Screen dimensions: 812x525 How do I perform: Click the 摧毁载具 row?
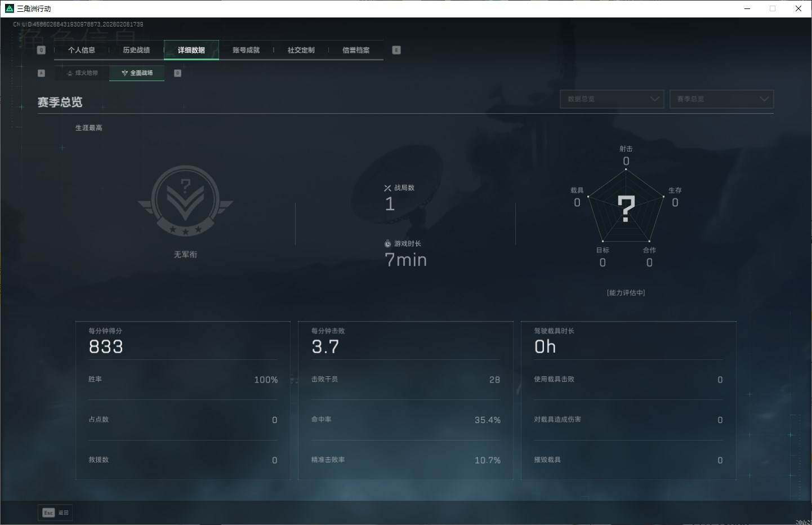628,460
